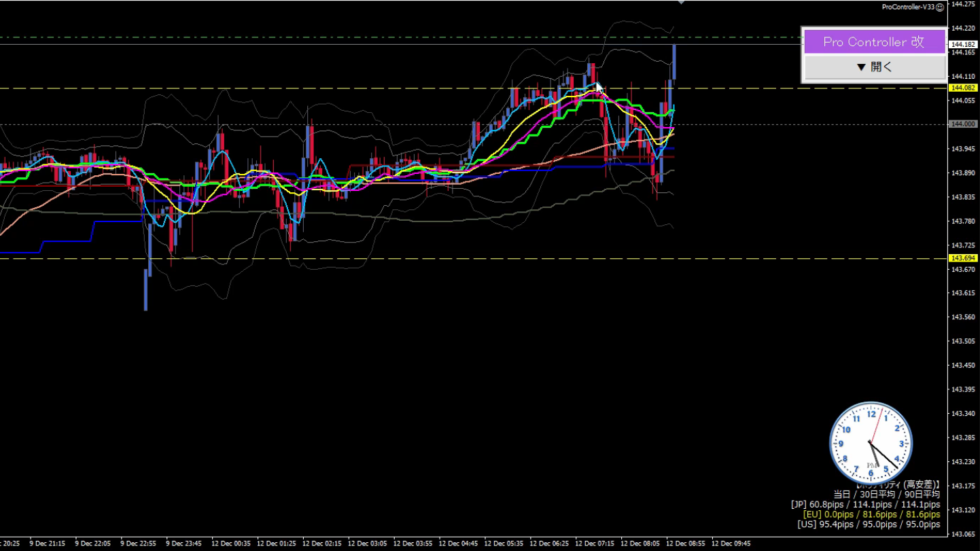The height and width of the screenshot is (551, 980).
Task: Click the 12 Dec 09:45 time axis label
Action: (731, 544)
